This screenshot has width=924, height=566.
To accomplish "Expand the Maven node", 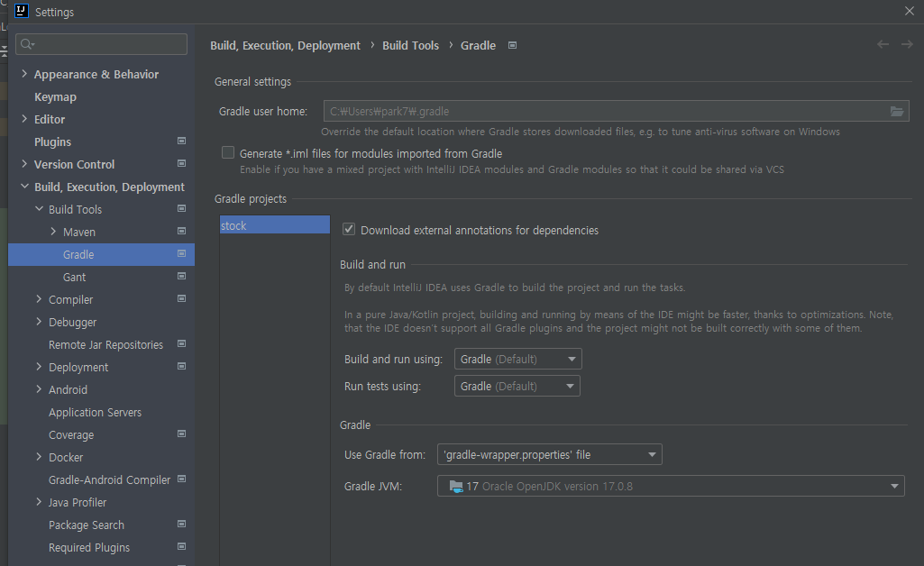I will pyautogui.click(x=53, y=232).
